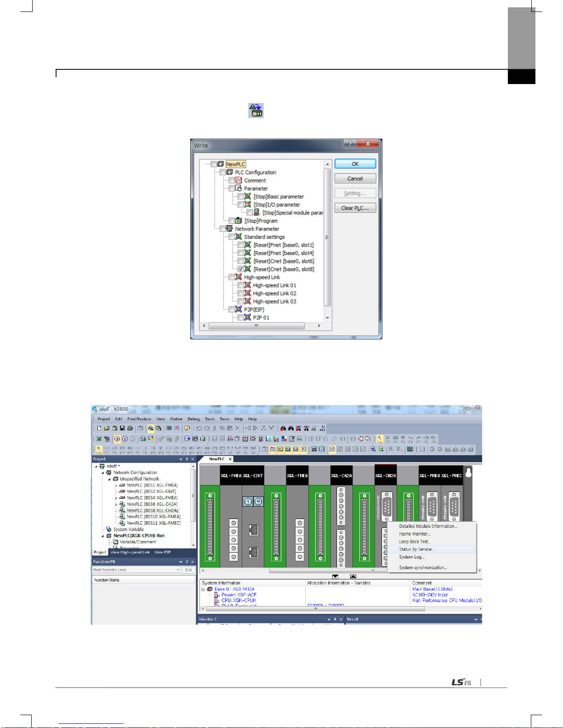563x728 pixels.
Task: Click the Open Project toolbar icon
Action: tap(107, 428)
